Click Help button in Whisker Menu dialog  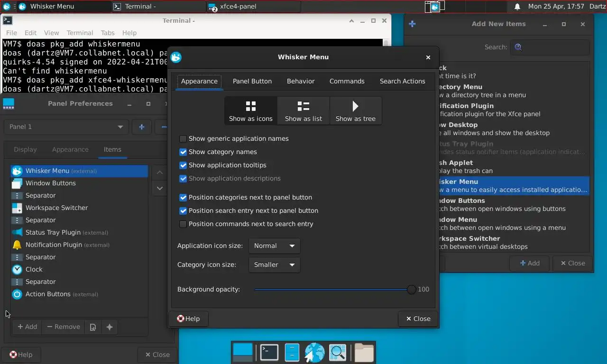[x=188, y=318]
